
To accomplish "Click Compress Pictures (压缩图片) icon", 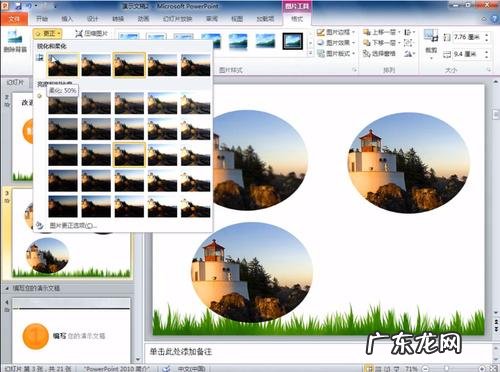I will (91, 33).
